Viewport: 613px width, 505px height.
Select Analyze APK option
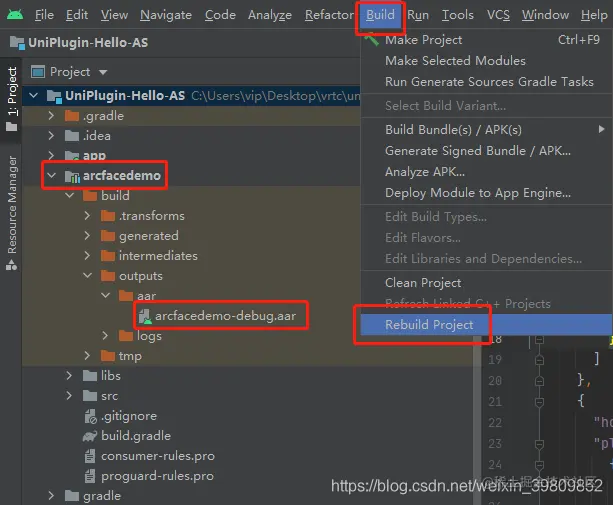click(x=486, y=172)
